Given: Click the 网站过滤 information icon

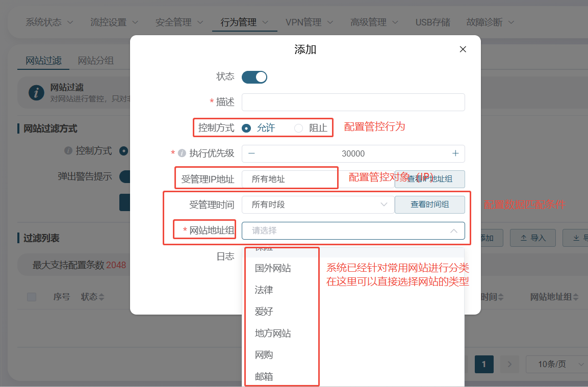Looking at the screenshot, I should click(x=36, y=93).
